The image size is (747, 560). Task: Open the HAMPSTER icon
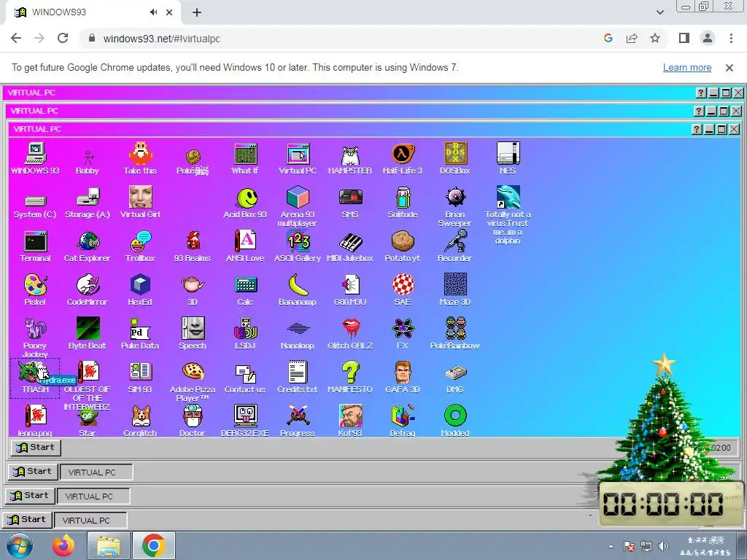click(350, 158)
